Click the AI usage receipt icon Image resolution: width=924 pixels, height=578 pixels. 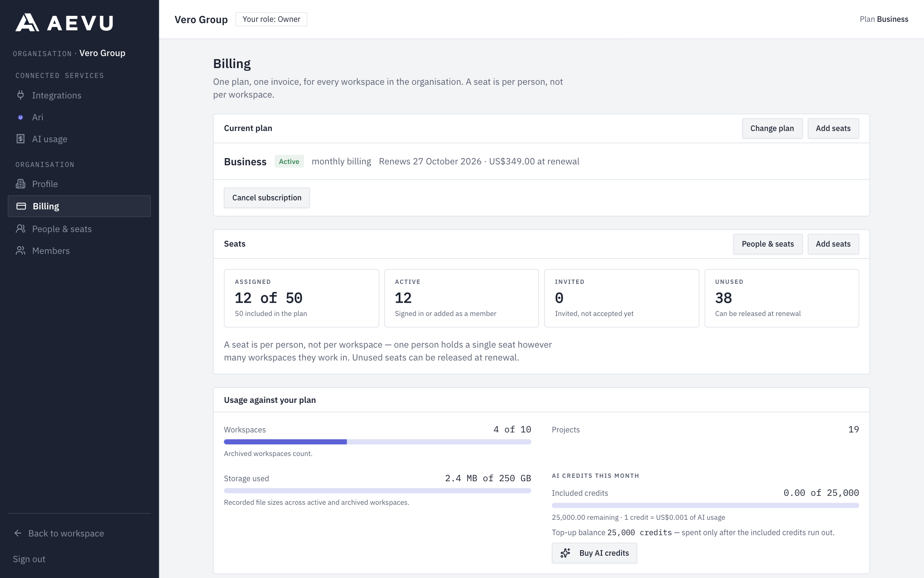tap(21, 139)
